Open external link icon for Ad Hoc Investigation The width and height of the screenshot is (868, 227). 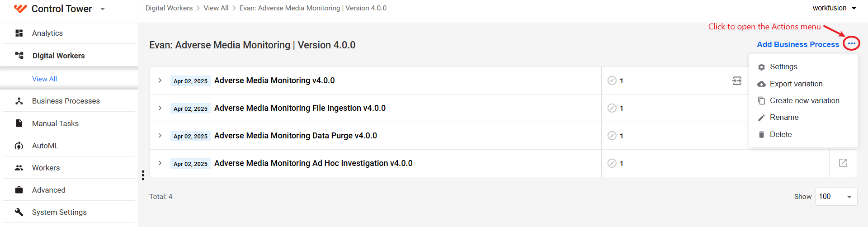(x=843, y=163)
